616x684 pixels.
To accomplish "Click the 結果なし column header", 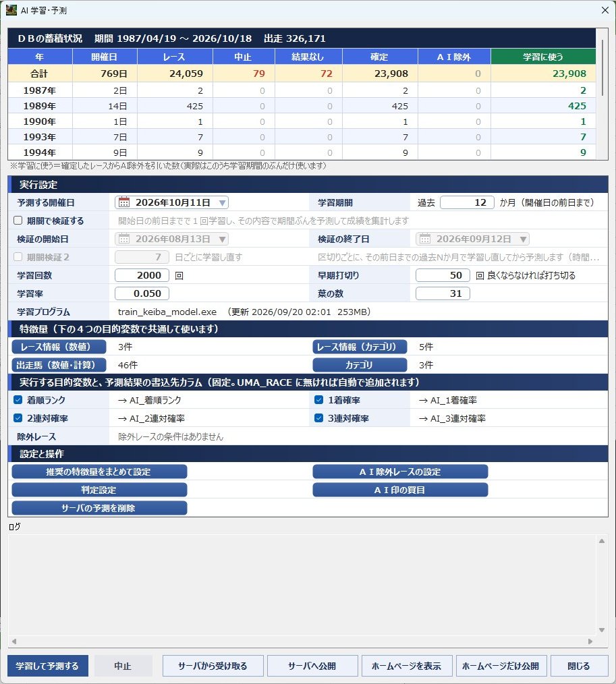I will tap(308, 57).
